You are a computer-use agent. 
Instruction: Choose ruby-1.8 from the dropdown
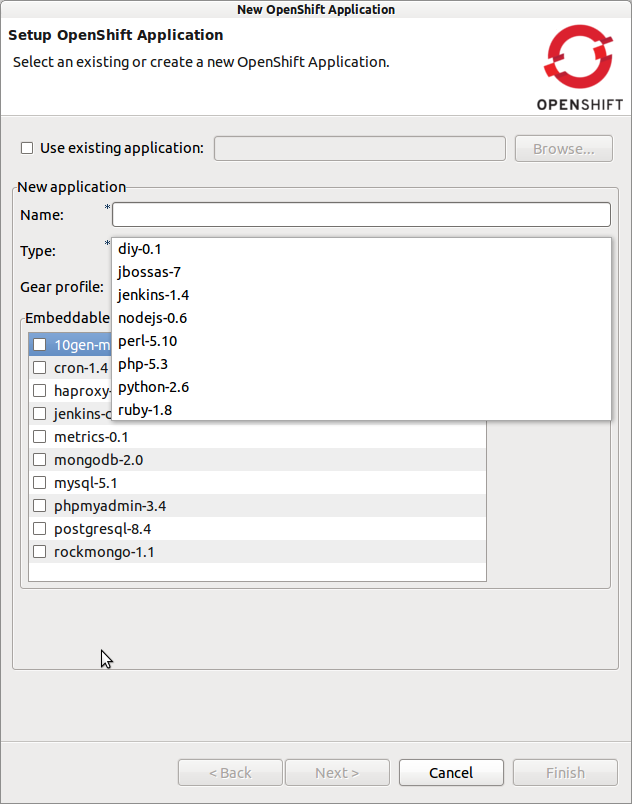[x=146, y=410]
